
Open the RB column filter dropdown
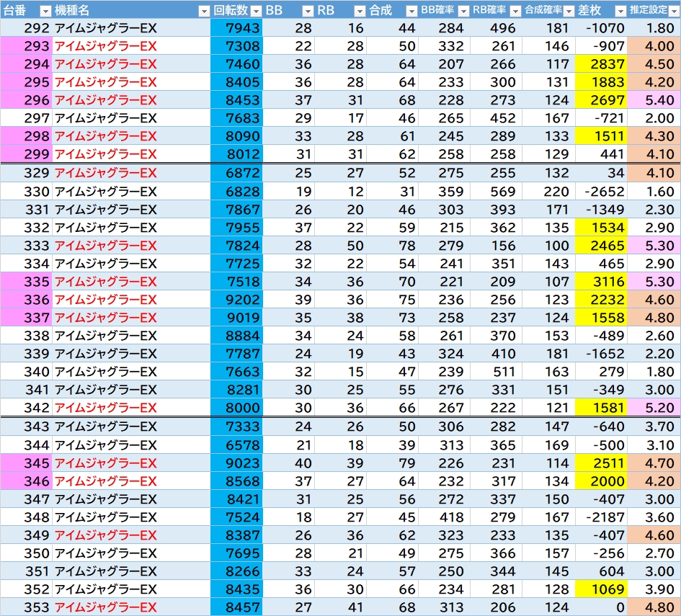click(360, 12)
